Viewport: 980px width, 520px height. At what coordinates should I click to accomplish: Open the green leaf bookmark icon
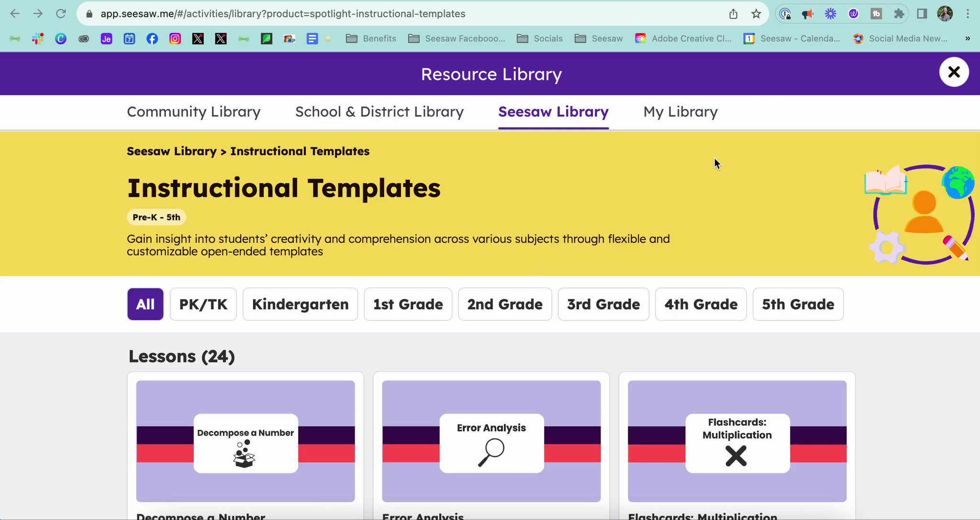coord(267,39)
